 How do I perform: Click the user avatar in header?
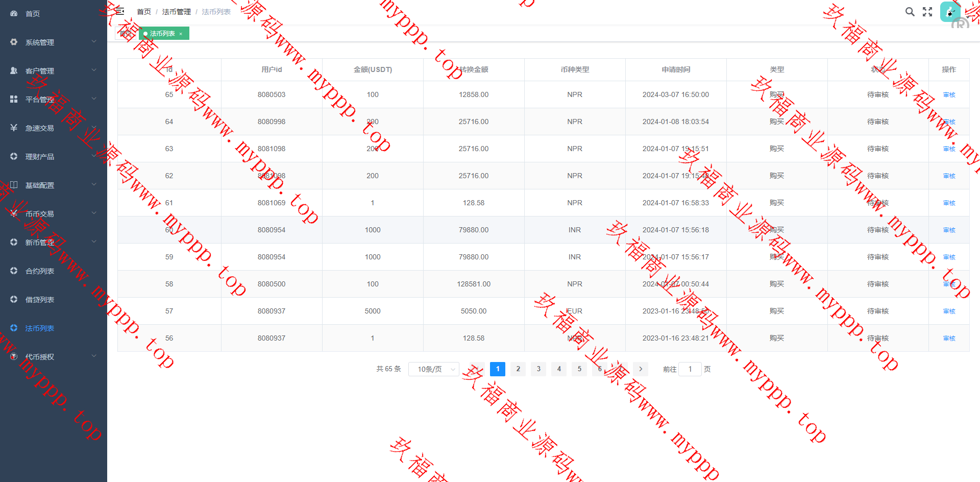tap(949, 12)
